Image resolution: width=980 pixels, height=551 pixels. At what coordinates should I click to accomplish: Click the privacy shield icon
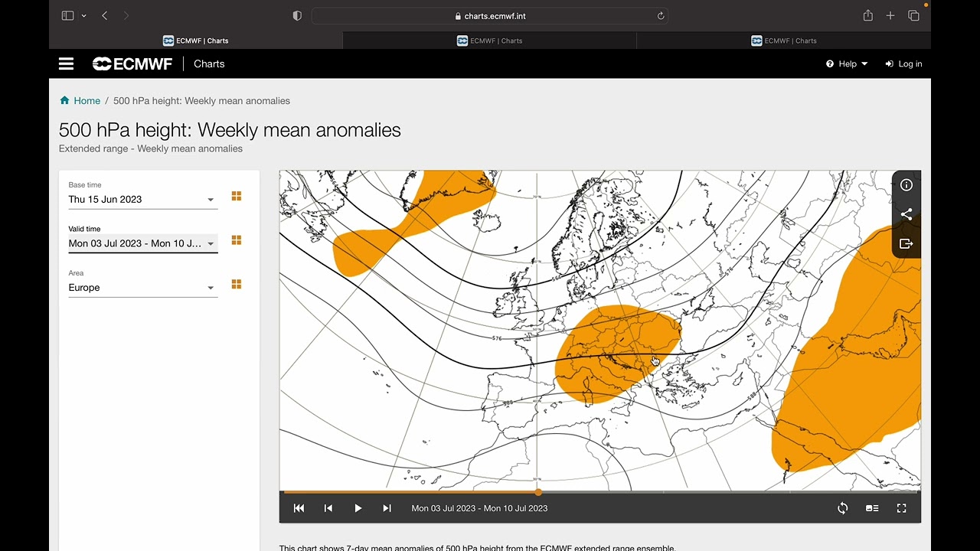tap(297, 16)
